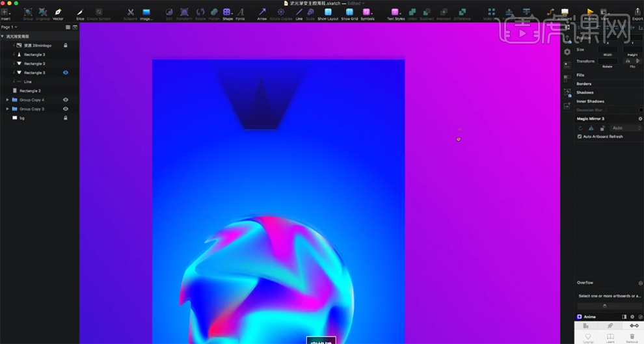Click the Borders section header

point(584,84)
